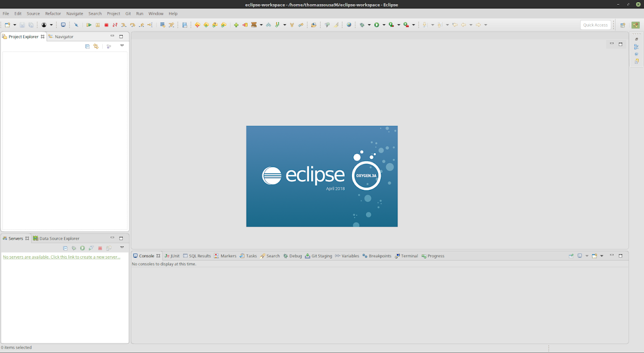
Task: Switch to the Data Source Explorer tab
Action: (56, 238)
